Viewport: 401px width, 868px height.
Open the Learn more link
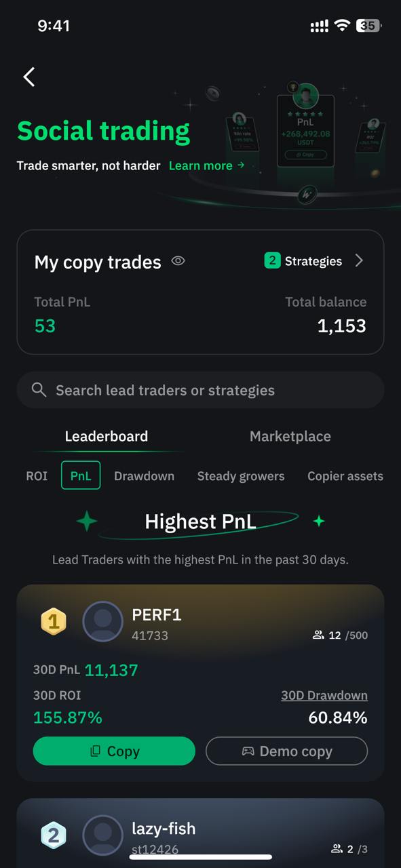click(x=206, y=165)
